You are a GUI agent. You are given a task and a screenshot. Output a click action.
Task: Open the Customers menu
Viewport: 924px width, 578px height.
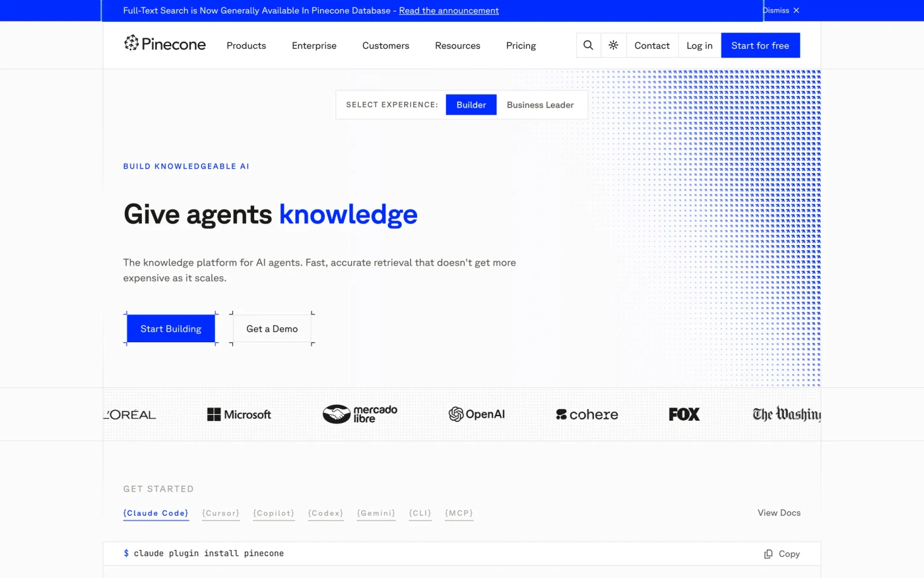[385, 46]
